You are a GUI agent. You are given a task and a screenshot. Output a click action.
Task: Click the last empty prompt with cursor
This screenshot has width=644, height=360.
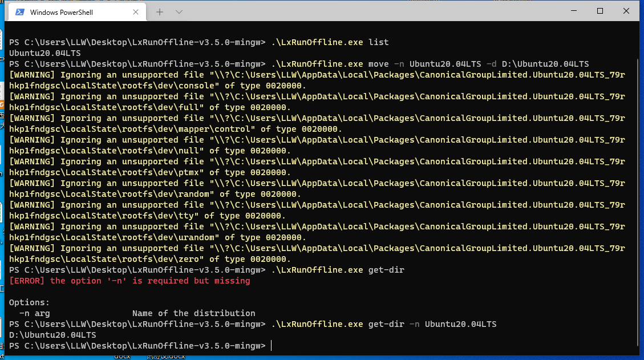pyautogui.click(x=140, y=346)
